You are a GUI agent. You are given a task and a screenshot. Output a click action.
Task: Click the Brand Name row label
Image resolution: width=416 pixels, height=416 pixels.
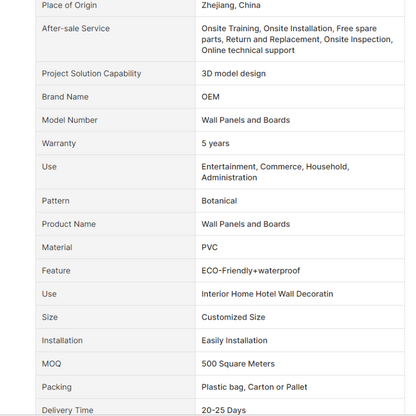pyautogui.click(x=65, y=97)
